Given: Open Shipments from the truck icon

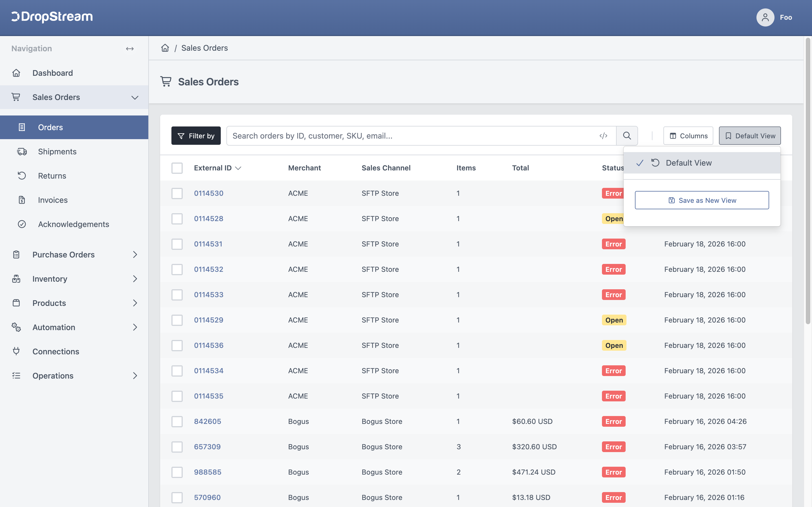Looking at the screenshot, I should [x=22, y=152].
